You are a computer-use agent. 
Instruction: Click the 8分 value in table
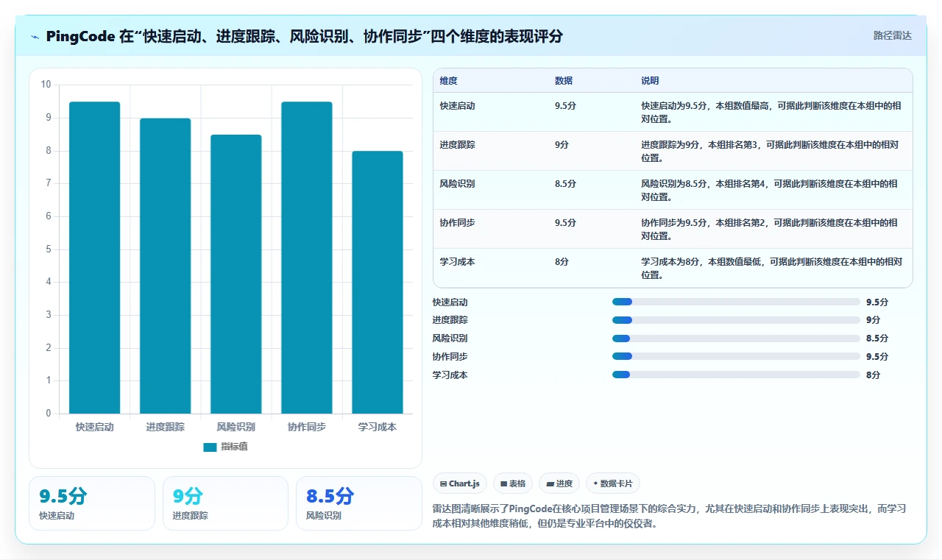click(562, 262)
